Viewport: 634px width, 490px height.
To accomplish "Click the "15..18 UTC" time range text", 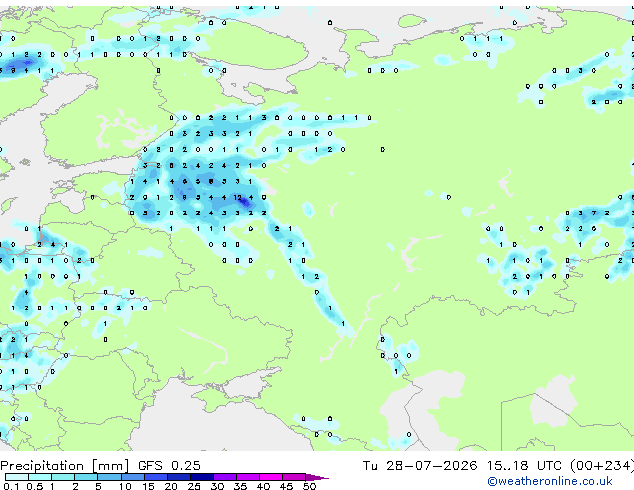I will click(524, 465).
